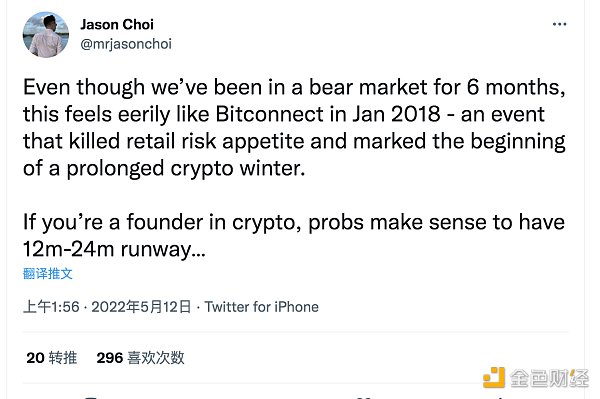
Task: Open the three-dot more options menu
Action: pos(559,24)
